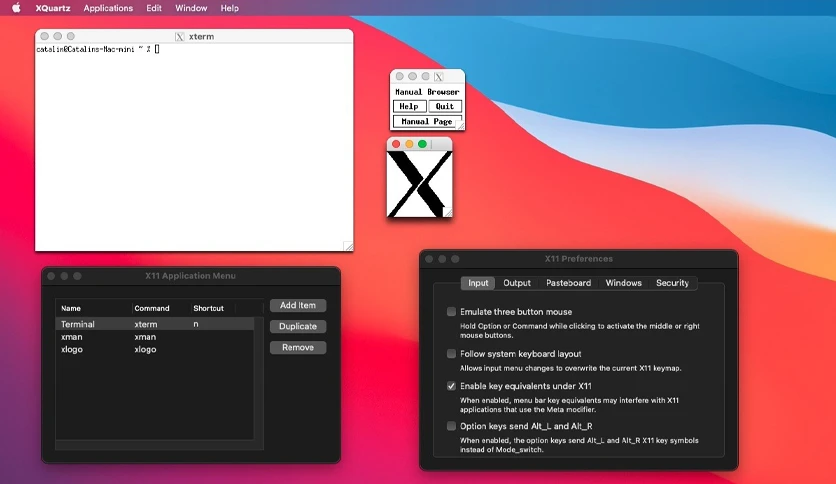Switch to the Security tab
The image size is (836, 484).
[672, 283]
